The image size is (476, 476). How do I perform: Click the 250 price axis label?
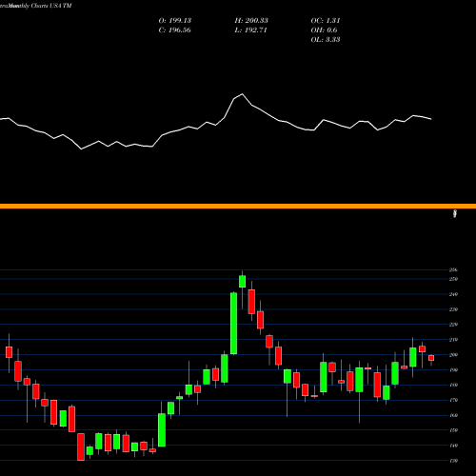point(453,279)
